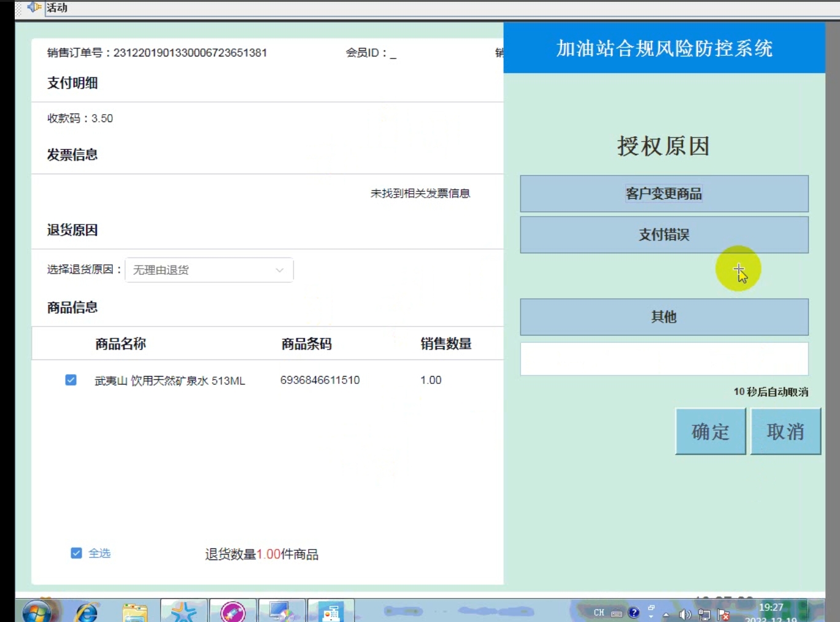840x622 pixels.
Task: Show hidden tray icons with the arrow
Action: pyautogui.click(x=666, y=614)
